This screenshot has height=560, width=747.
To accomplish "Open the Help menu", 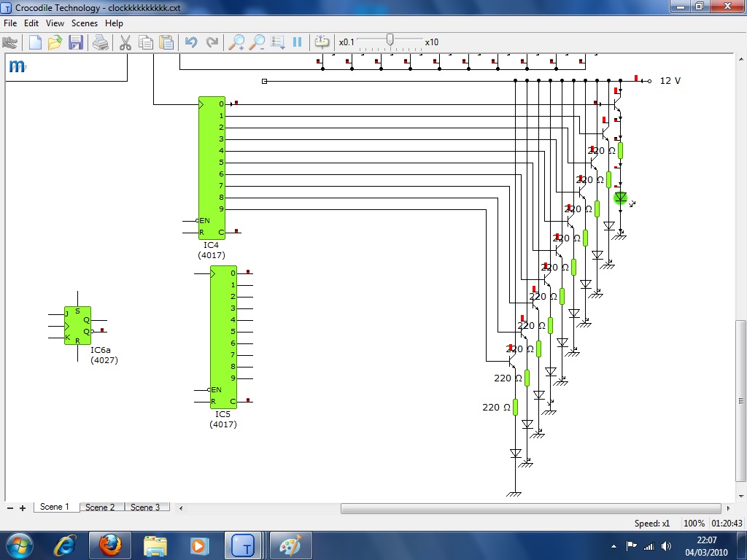I will coord(114,23).
